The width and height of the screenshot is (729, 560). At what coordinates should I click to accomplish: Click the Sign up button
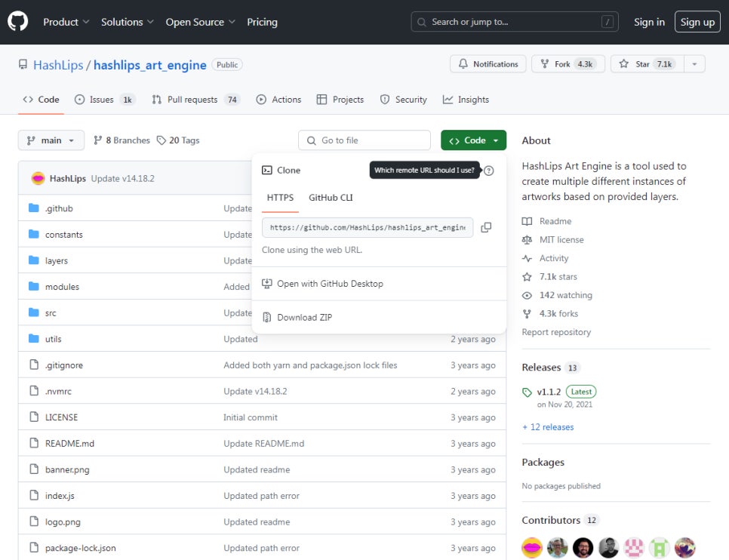point(697,22)
